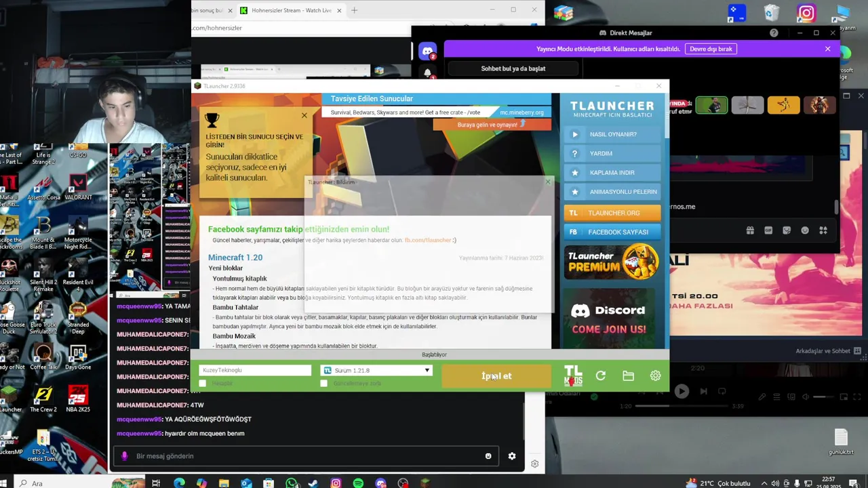Select green soccer player avatar thumbnail in Discord
The height and width of the screenshot is (488, 868).
click(x=711, y=105)
